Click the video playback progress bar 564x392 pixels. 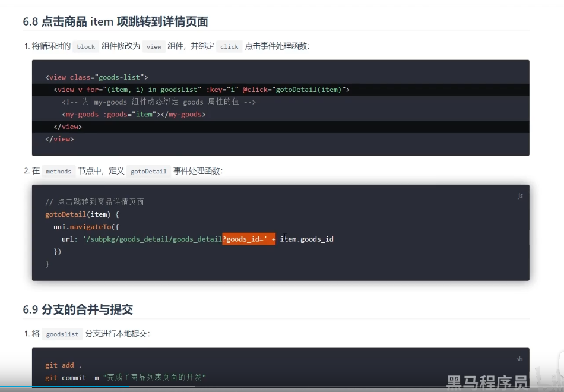click(282, 387)
